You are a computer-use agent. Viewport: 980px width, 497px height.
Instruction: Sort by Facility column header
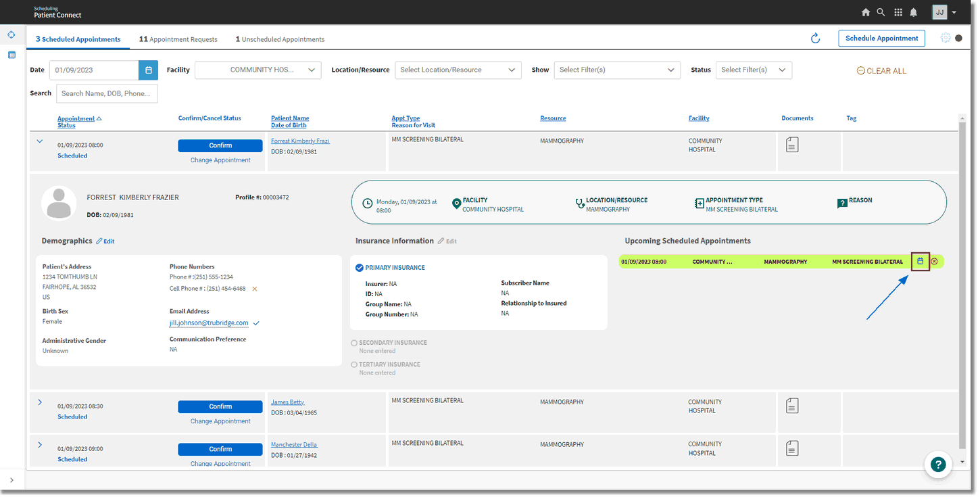click(699, 118)
